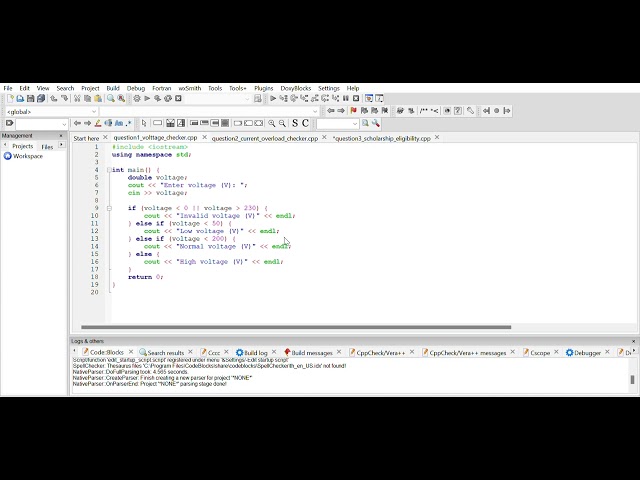Toggle the S source-formatter toolbar button
Image resolution: width=640 pixels, height=480 pixels.
295,123
